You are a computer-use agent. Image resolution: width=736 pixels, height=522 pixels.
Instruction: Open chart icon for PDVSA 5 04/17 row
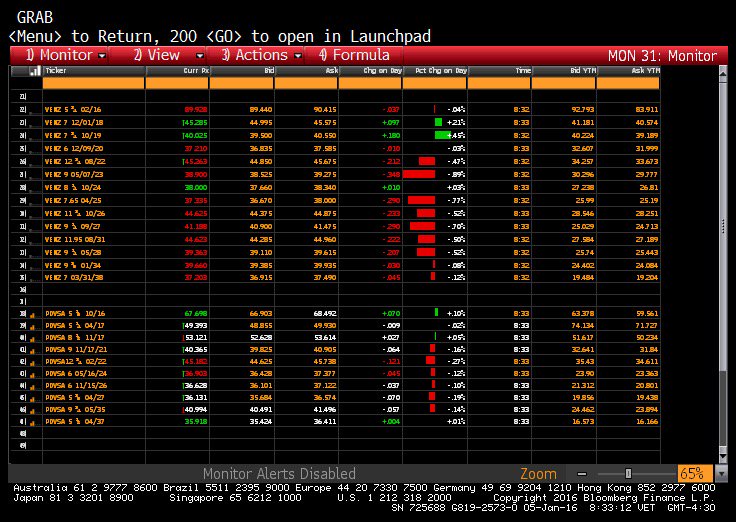coord(33,326)
